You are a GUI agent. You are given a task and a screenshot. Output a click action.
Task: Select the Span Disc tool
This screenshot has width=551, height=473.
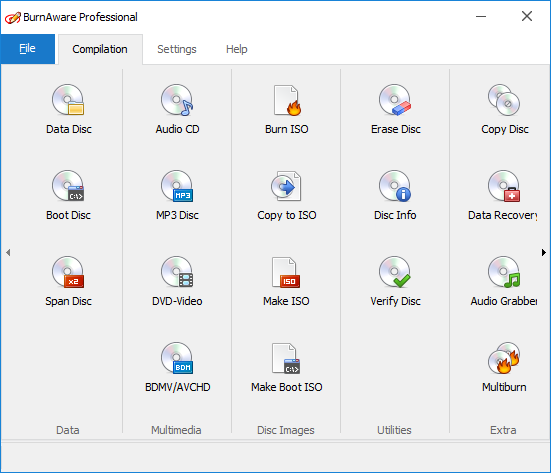point(69,281)
